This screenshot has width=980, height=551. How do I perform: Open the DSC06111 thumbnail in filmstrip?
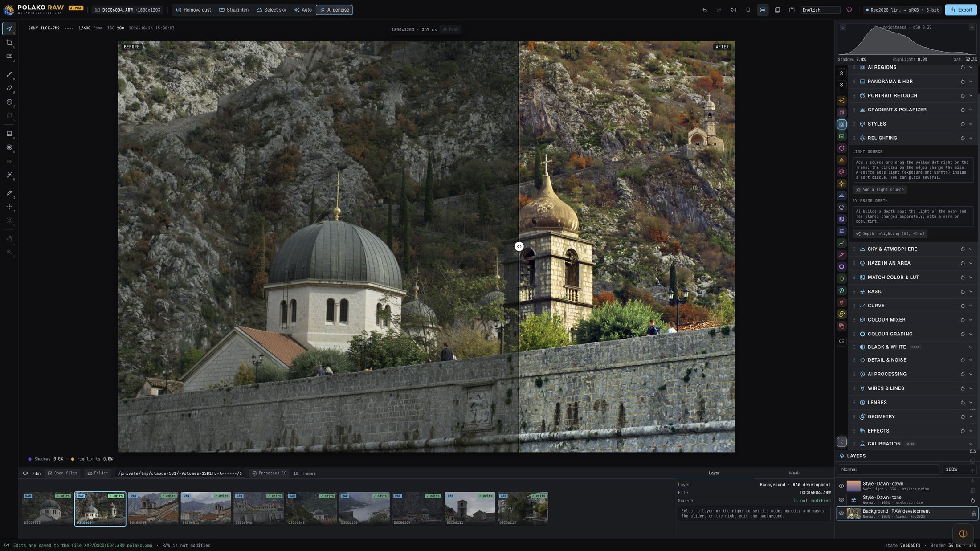pos(470,509)
